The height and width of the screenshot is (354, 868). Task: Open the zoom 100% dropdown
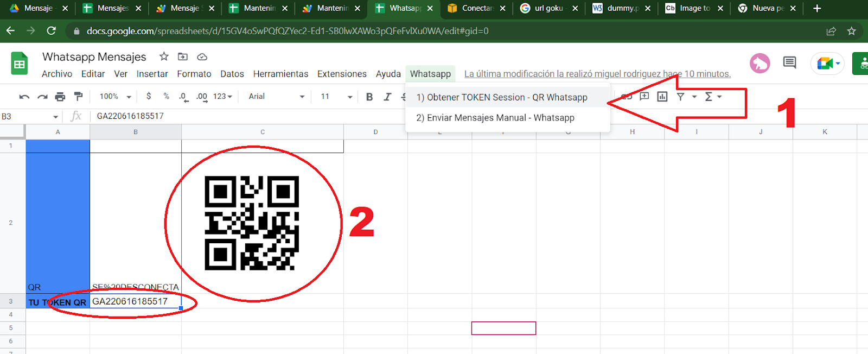[x=116, y=97]
